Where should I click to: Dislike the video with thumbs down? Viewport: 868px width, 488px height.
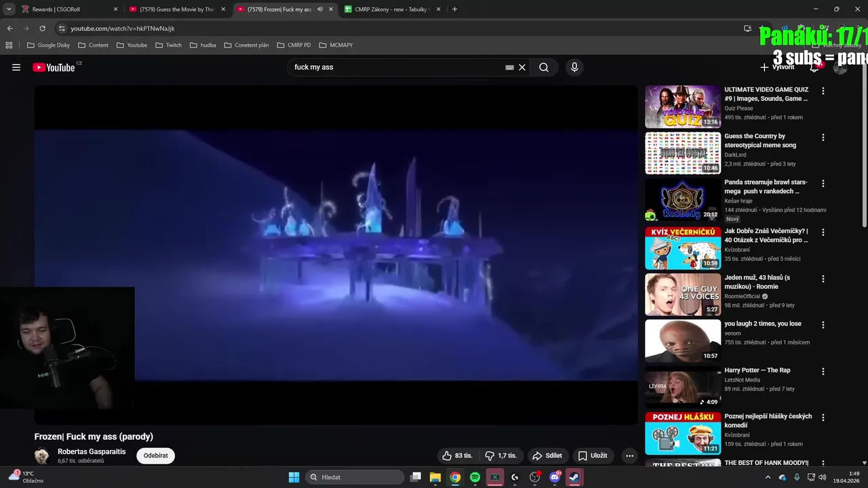[x=500, y=455]
